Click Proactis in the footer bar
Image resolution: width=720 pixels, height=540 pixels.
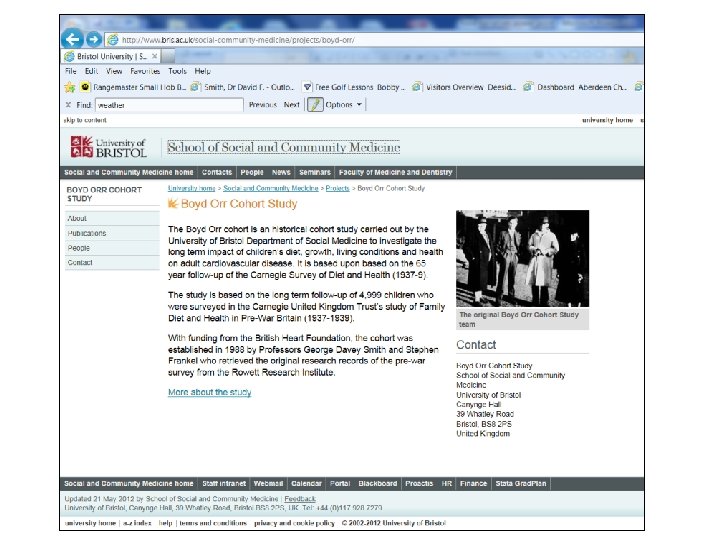click(x=419, y=484)
